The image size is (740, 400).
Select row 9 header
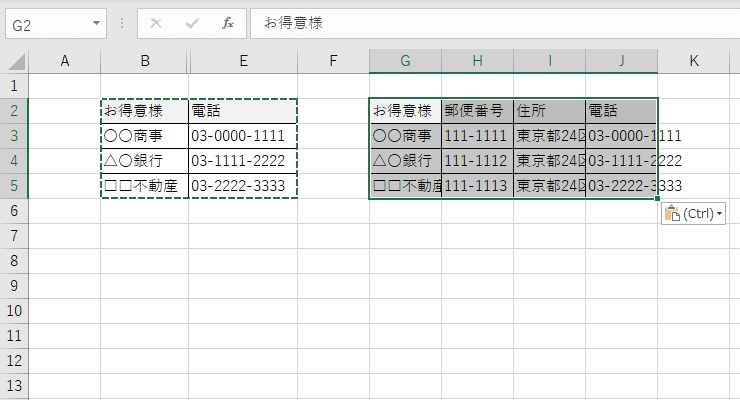14,286
